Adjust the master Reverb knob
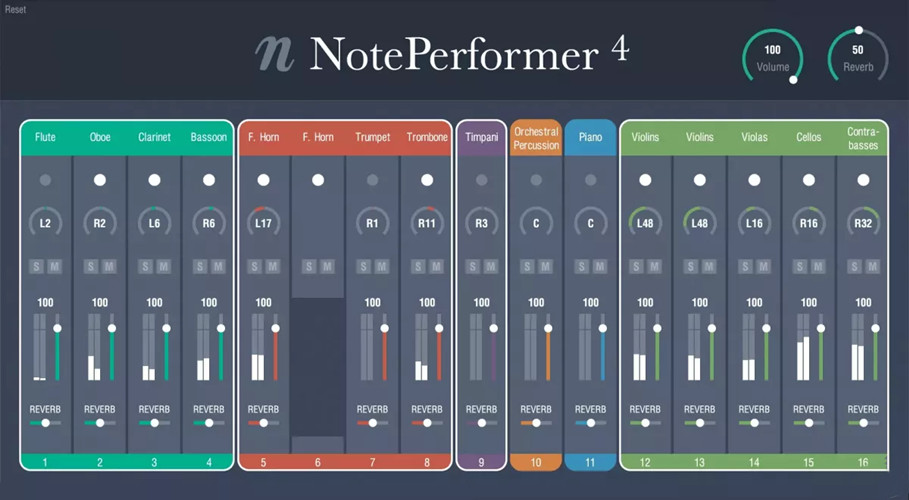909x500 pixels. pos(858,58)
